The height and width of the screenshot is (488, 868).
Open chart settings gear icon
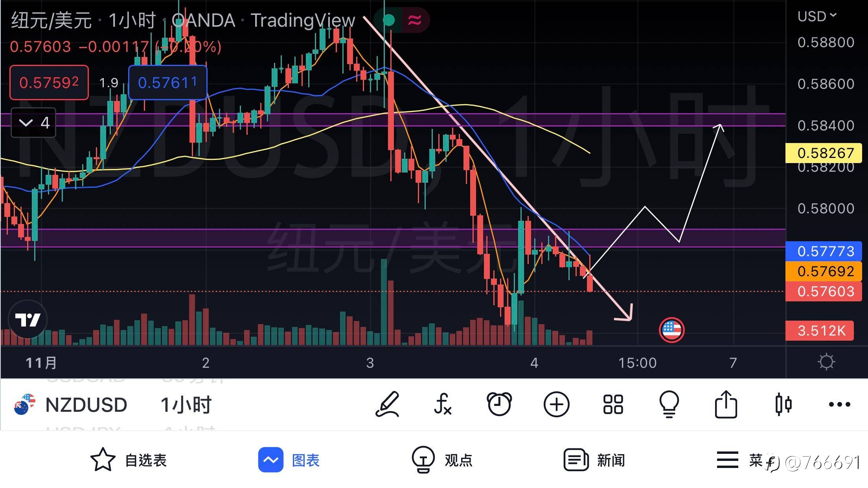[x=826, y=362]
